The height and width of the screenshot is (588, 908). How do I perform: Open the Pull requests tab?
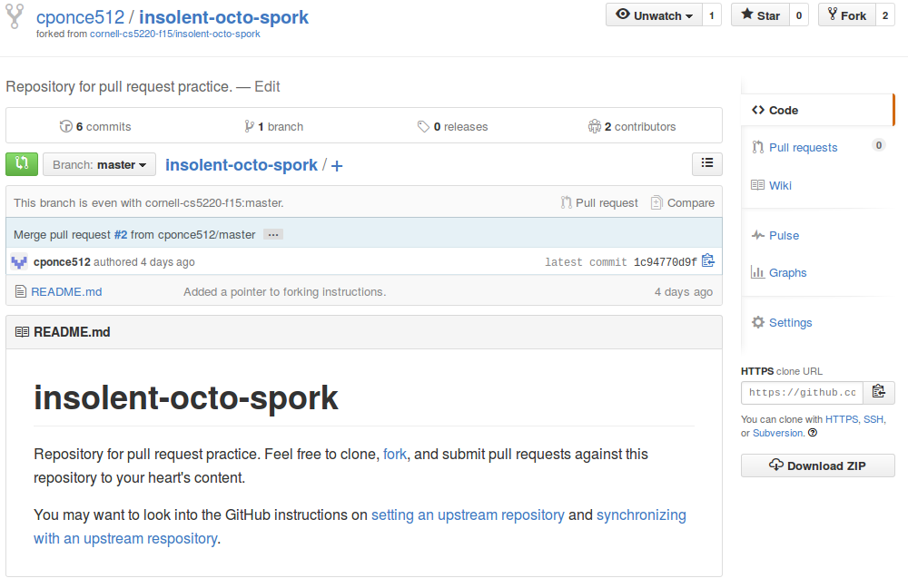(817, 147)
